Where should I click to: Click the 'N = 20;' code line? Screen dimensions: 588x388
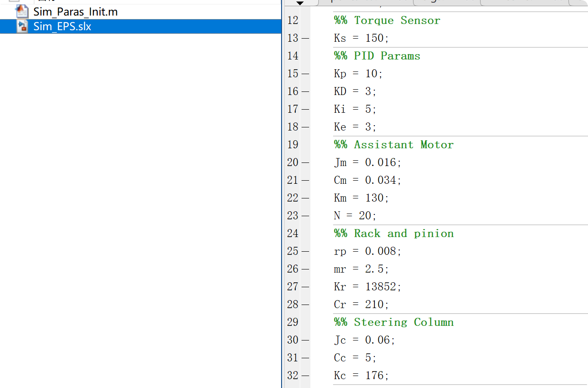point(355,216)
